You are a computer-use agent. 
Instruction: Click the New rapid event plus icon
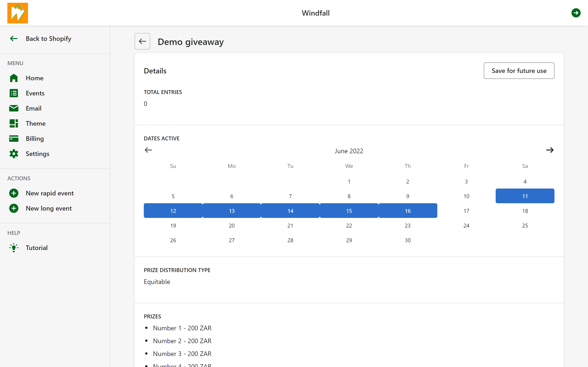click(x=14, y=193)
